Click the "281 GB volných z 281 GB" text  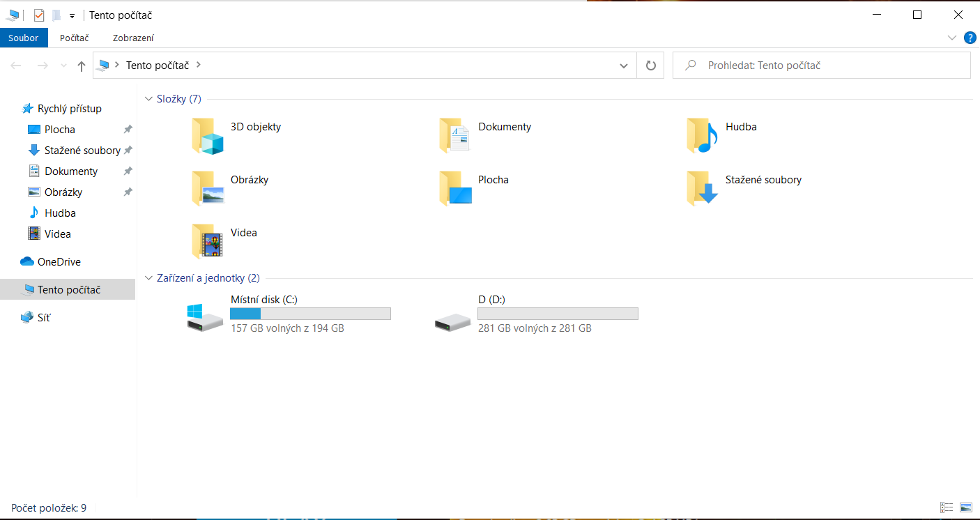point(535,328)
